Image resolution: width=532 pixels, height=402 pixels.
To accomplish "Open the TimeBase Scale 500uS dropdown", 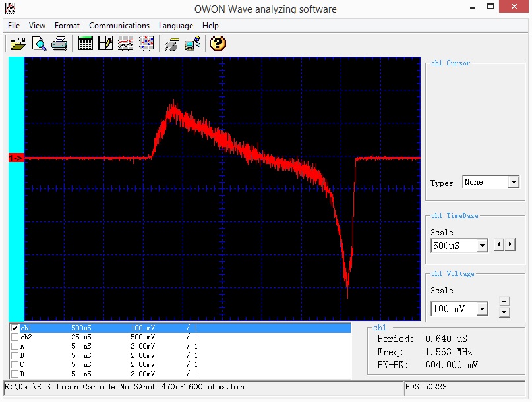I will coord(482,246).
